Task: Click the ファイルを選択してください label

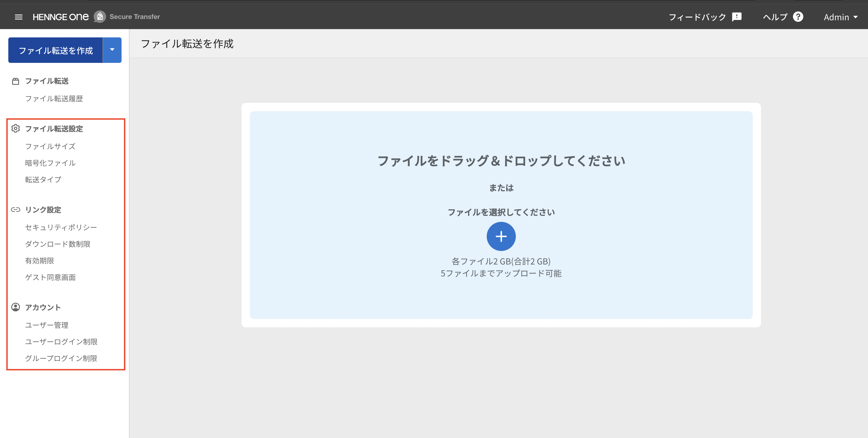Action: (501, 212)
